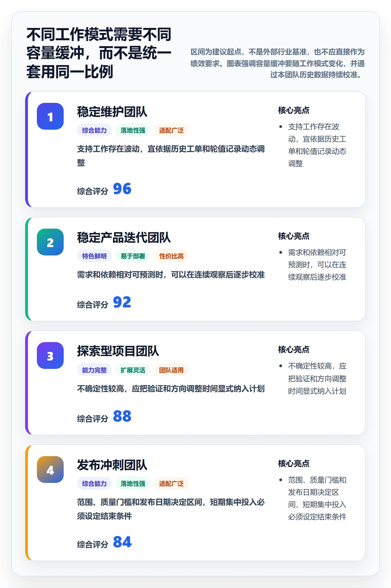Click description 需求和依赖相对可预测时 under the tags
Image resolution: width=391 pixels, height=588 pixels.
(171, 275)
